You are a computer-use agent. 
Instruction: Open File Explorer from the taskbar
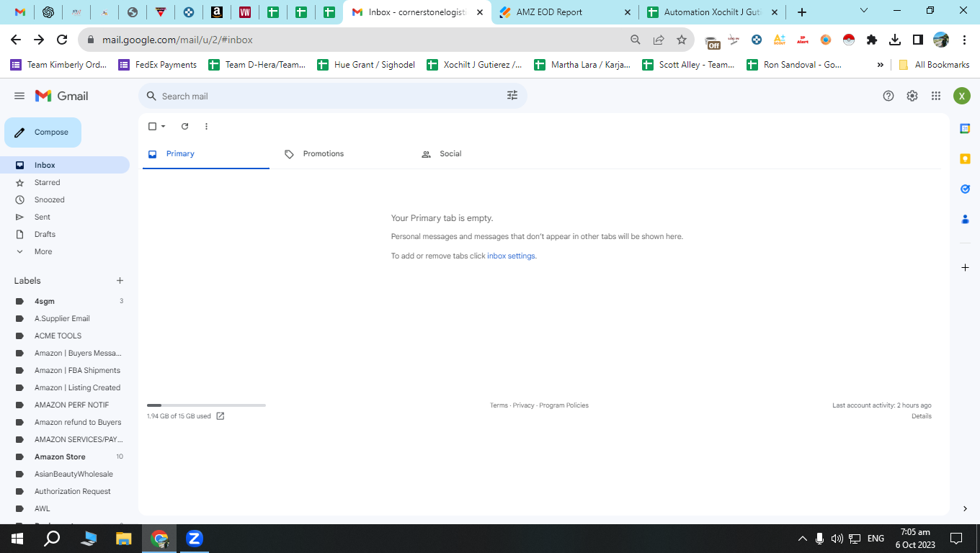click(x=124, y=538)
